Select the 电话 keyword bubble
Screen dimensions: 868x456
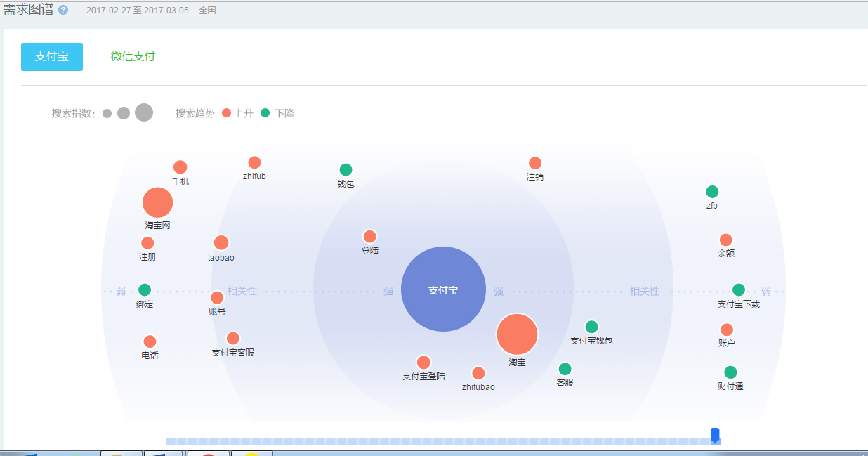point(150,341)
